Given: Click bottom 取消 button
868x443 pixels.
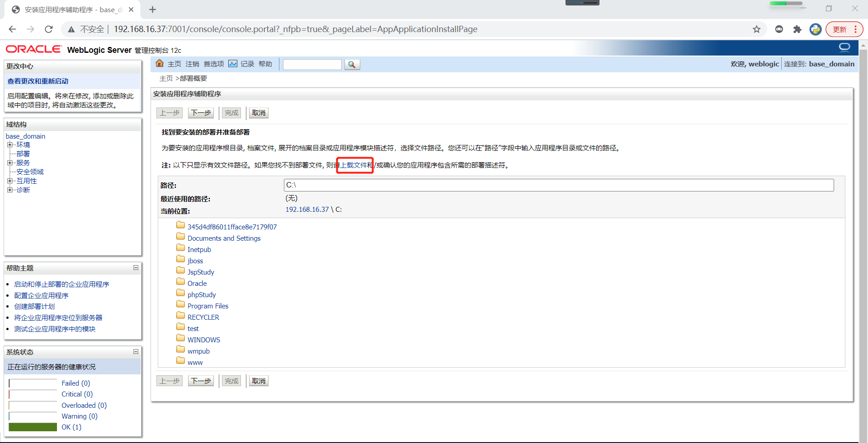Looking at the screenshot, I should [259, 381].
